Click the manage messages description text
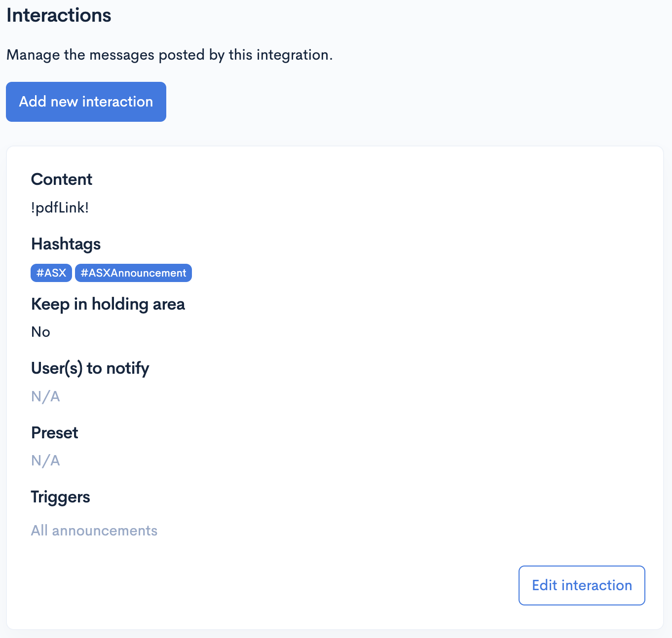This screenshot has width=672, height=638. coord(169,55)
